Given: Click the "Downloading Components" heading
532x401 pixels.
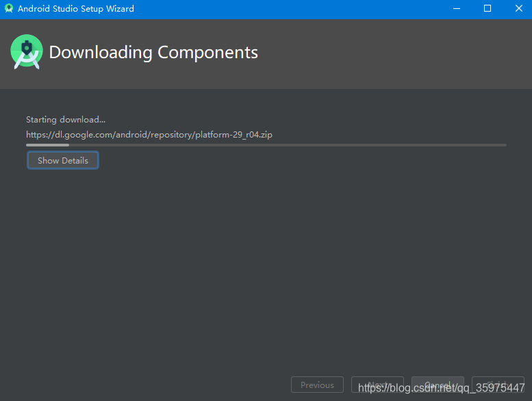Looking at the screenshot, I should (153, 53).
